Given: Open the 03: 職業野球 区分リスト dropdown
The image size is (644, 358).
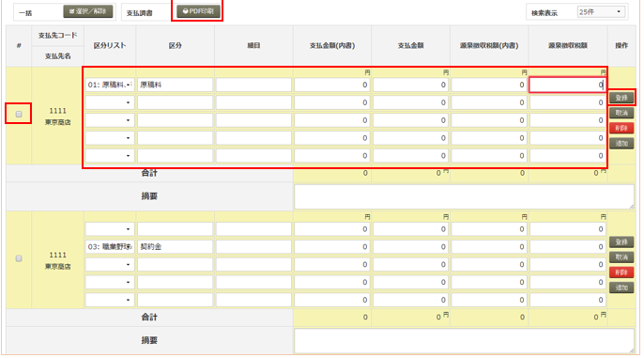Looking at the screenshot, I should (x=110, y=246).
